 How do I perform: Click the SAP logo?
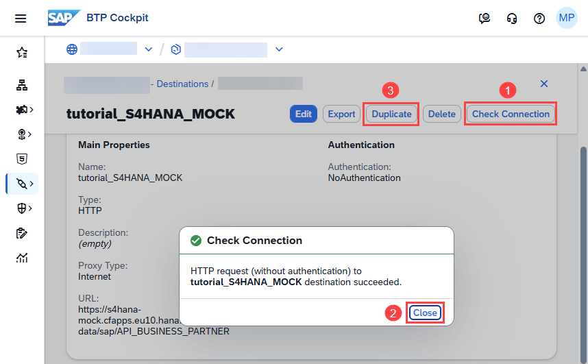[64, 18]
